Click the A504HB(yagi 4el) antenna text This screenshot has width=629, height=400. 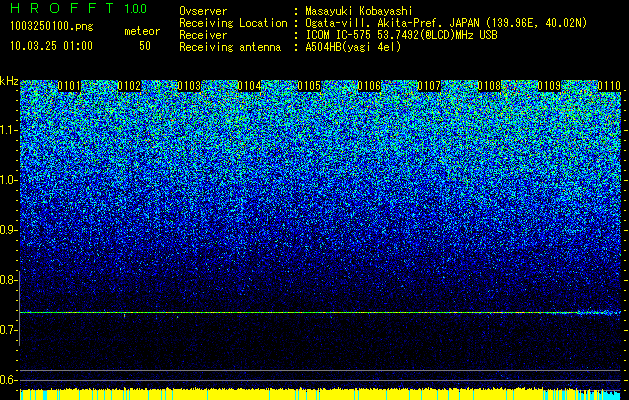[353, 47]
